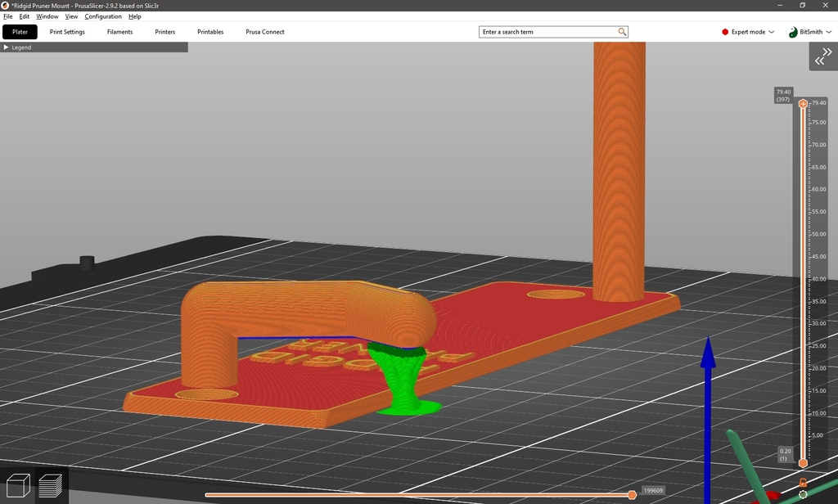Minimize the PrusaSlicer window
This screenshot has height=504, width=838.
[x=780, y=6]
